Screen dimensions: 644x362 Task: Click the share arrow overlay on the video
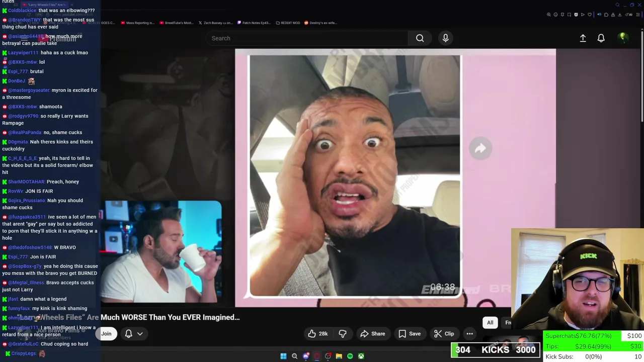pyautogui.click(x=480, y=148)
